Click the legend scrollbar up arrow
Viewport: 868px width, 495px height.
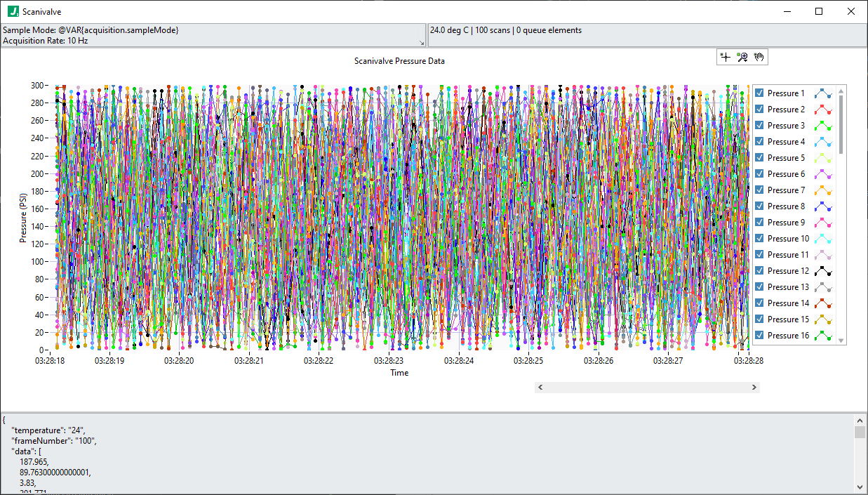tap(841, 91)
